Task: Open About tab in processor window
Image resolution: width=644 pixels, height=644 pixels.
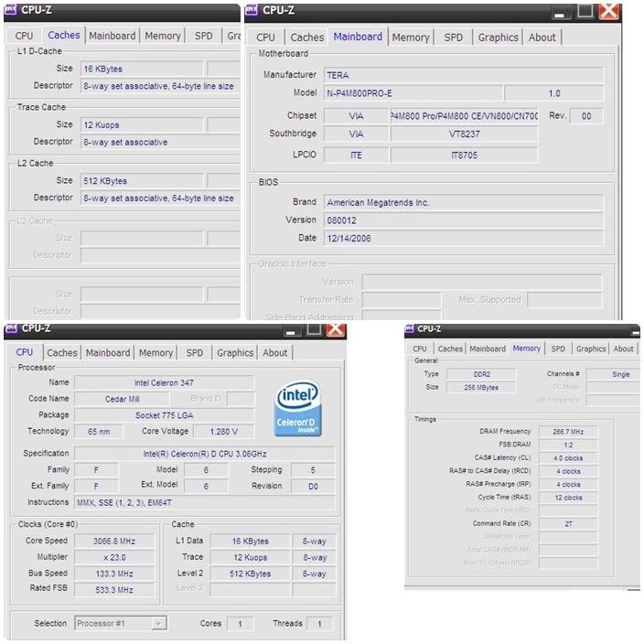Action: (x=274, y=353)
